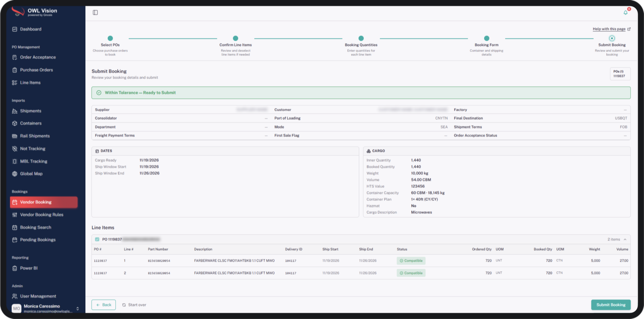
Task: Click the Line Items icon
Action: click(14, 83)
